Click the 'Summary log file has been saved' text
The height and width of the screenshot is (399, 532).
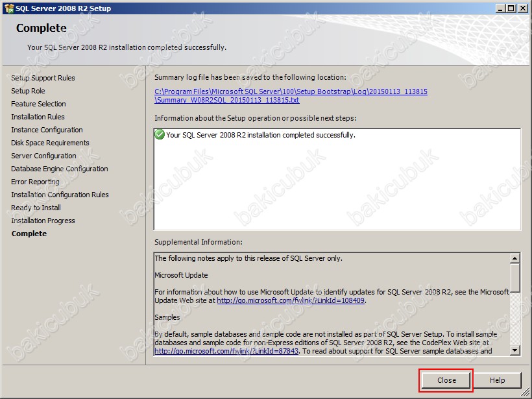tap(250, 77)
